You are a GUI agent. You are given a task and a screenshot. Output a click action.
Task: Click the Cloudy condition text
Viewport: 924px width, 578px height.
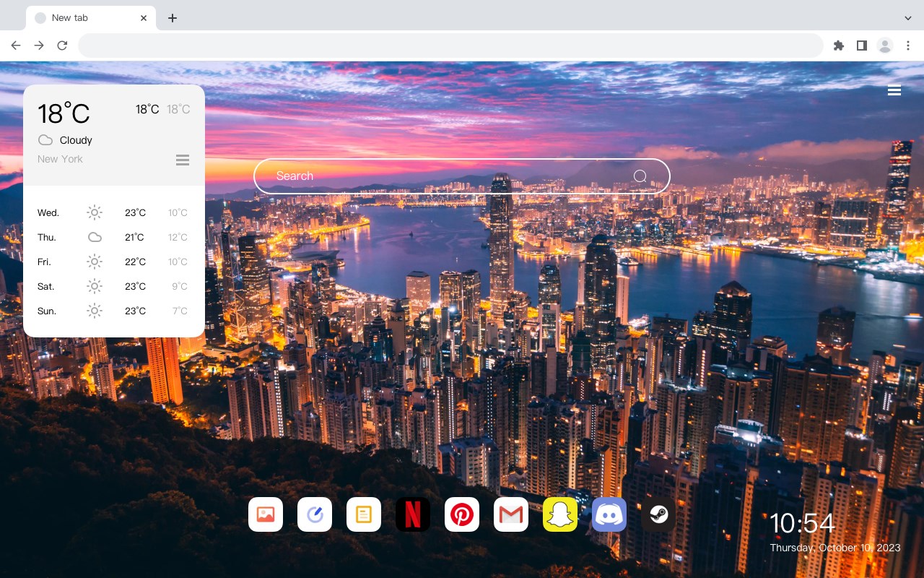[76, 140]
